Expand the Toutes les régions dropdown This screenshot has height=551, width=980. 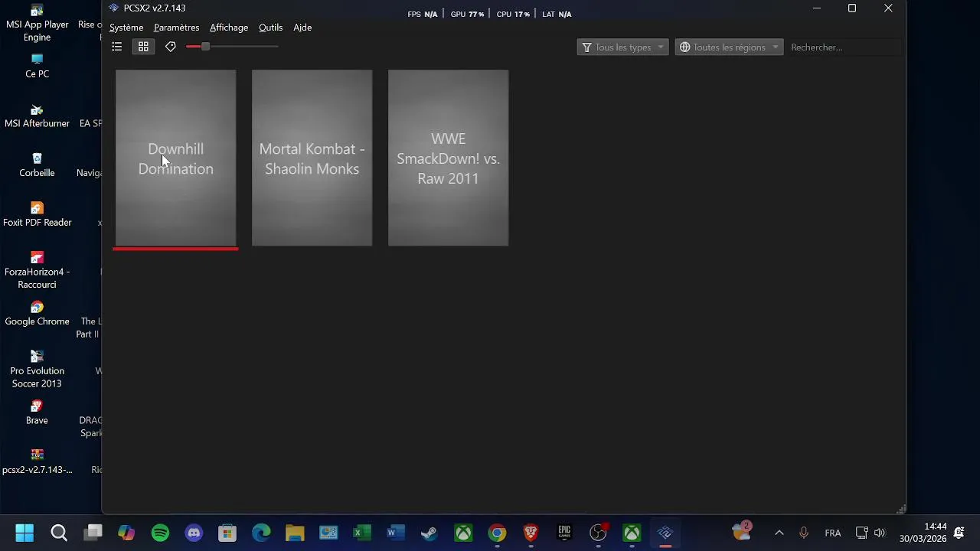[729, 47]
